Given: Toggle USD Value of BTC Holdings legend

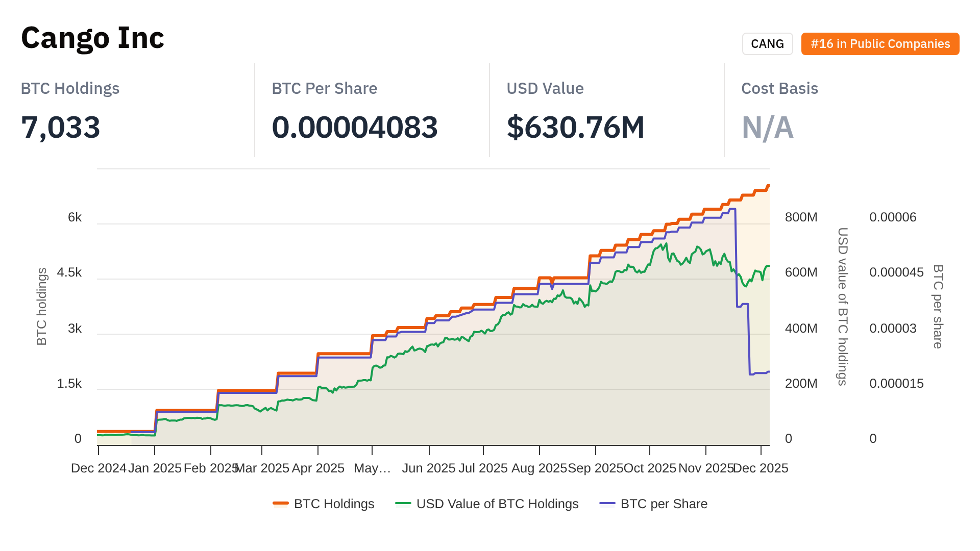Looking at the screenshot, I should (x=497, y=504).
